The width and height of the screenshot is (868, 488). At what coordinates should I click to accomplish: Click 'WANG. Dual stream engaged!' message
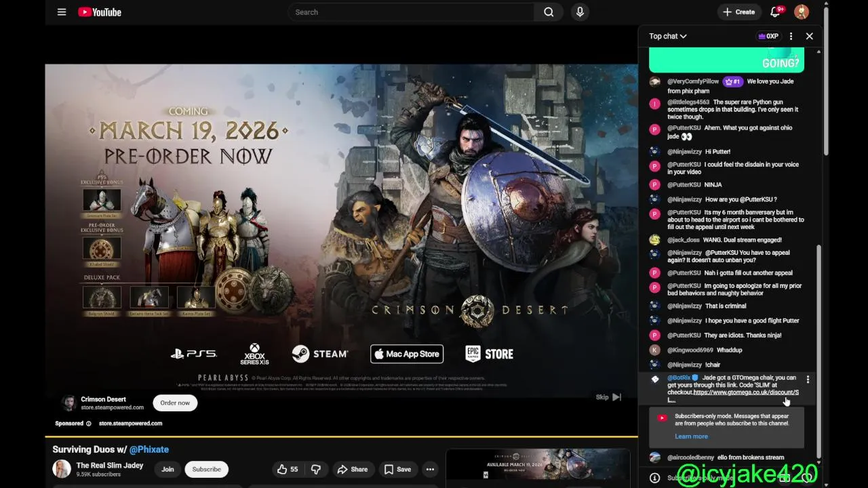(743, 240)
